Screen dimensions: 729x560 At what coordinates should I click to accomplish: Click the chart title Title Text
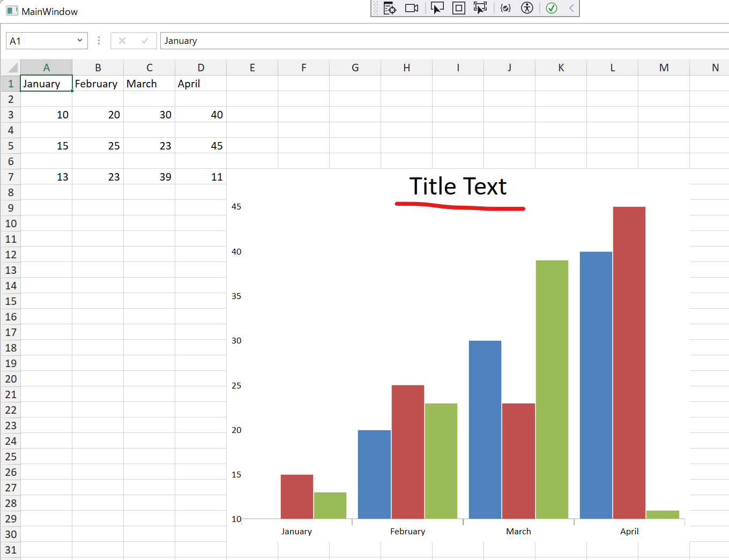[458, 186]
